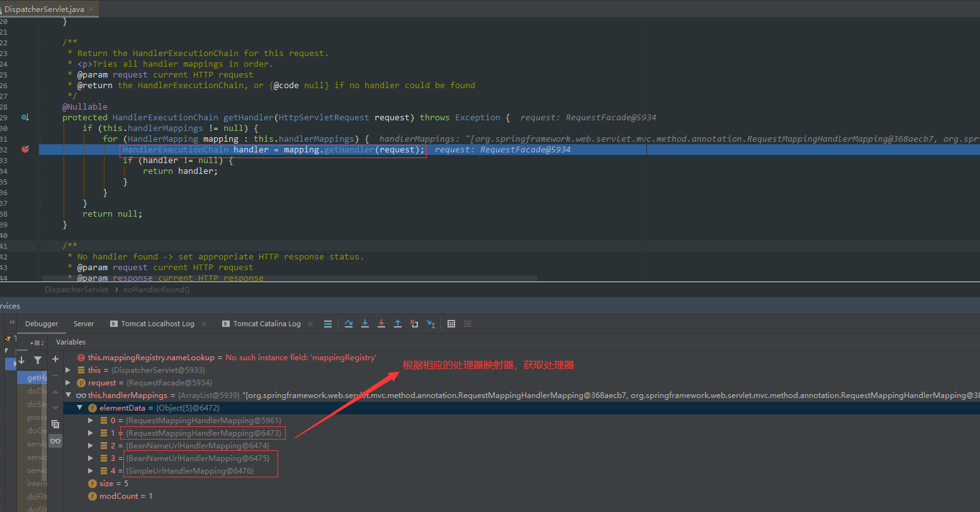Open the Tomcat Localhost Log tab
This screenshot has height=512, width=980.
click(158, 324)
